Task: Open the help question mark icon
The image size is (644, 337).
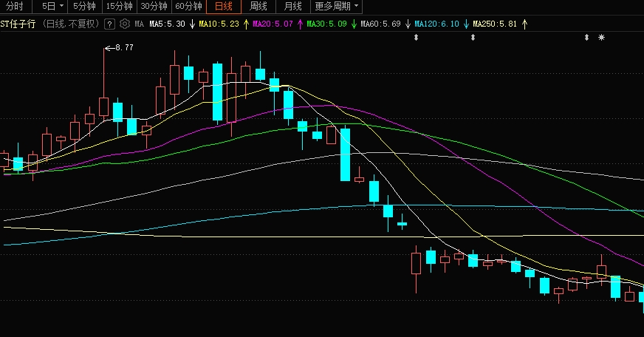Action: coord(109,24)
